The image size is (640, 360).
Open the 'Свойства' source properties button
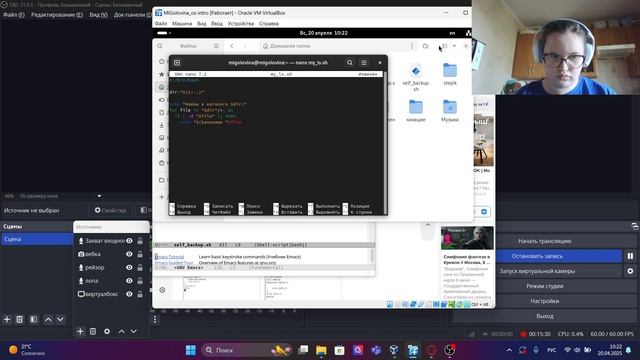coord(111,210)
